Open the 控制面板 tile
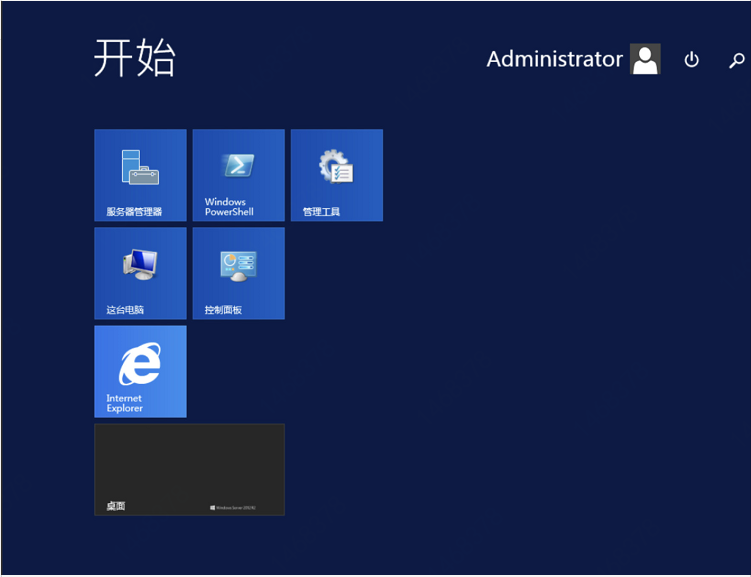This screenshot has width=751, height=577. (239, 273)
